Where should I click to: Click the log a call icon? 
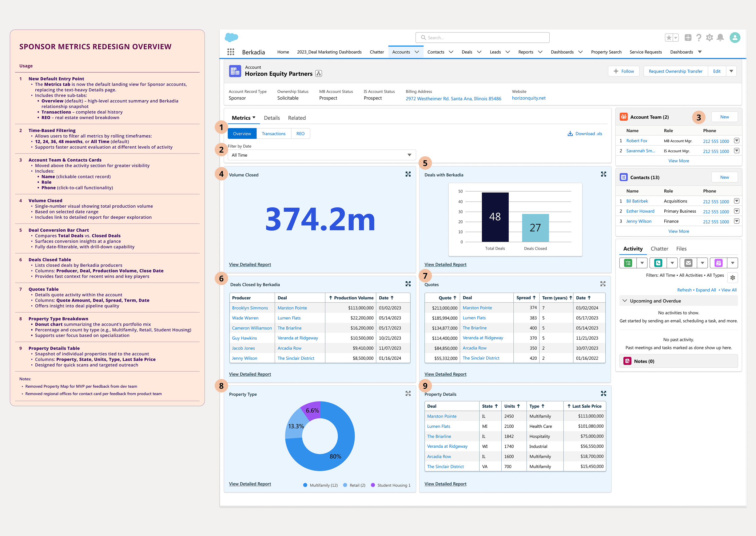point(658,263)
